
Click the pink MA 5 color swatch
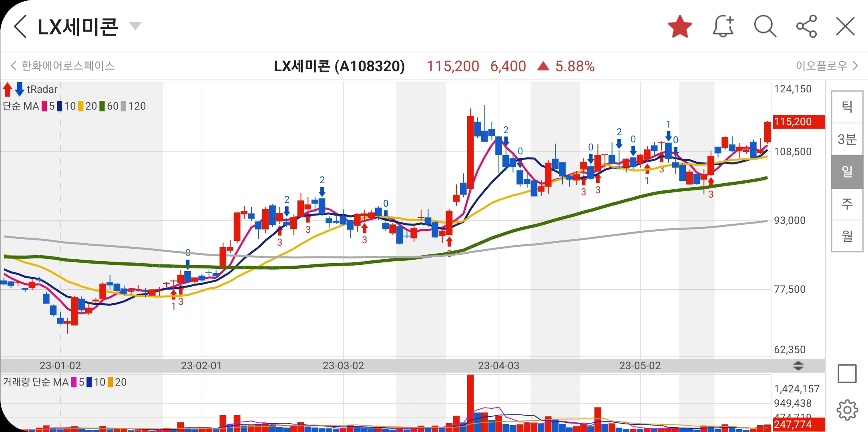click(x=44, y=106)
